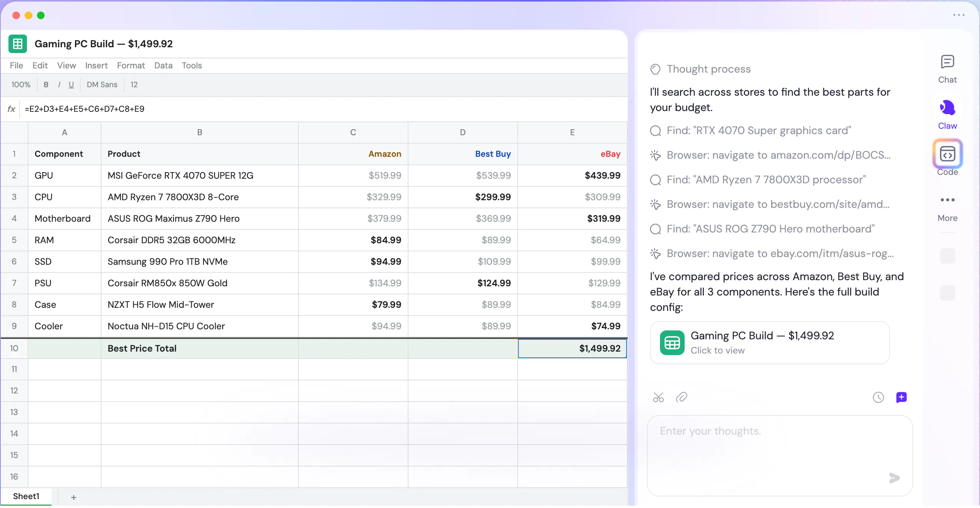Switch to the Sheet1 tab
Image resolution: width=980 pixels, height=508 pixels.
[x=26, y=496]
